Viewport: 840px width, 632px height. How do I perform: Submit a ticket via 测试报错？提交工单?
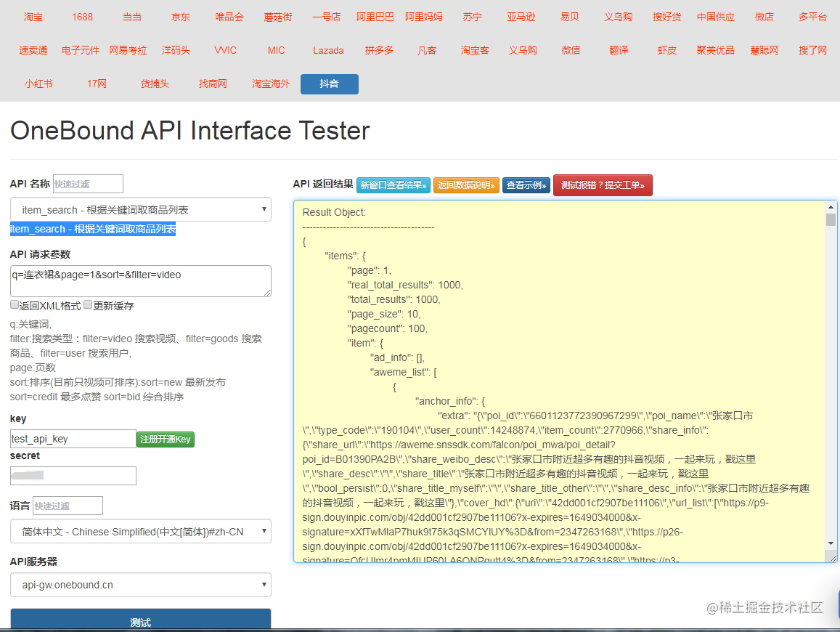pyautogui.click(x=603, y=185)
